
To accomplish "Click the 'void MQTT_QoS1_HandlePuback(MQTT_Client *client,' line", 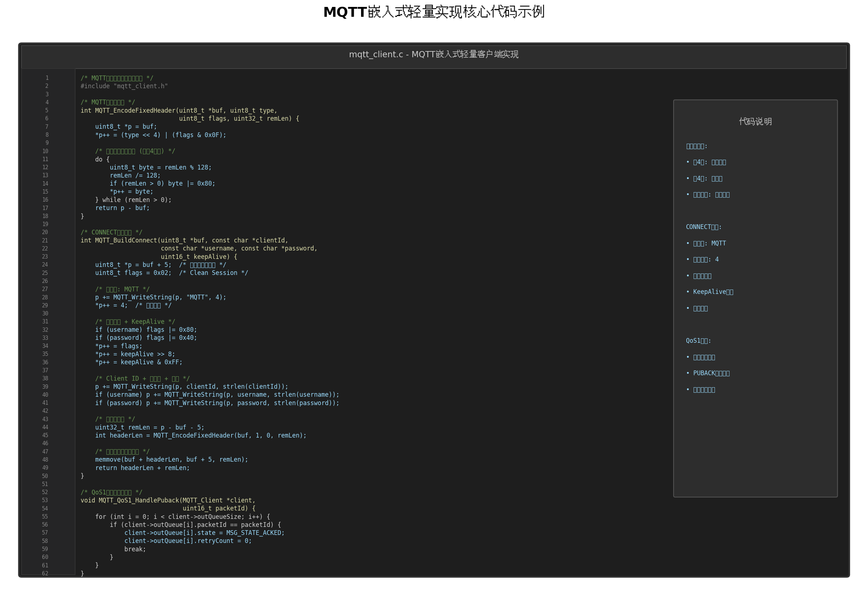I will point(168,500).
